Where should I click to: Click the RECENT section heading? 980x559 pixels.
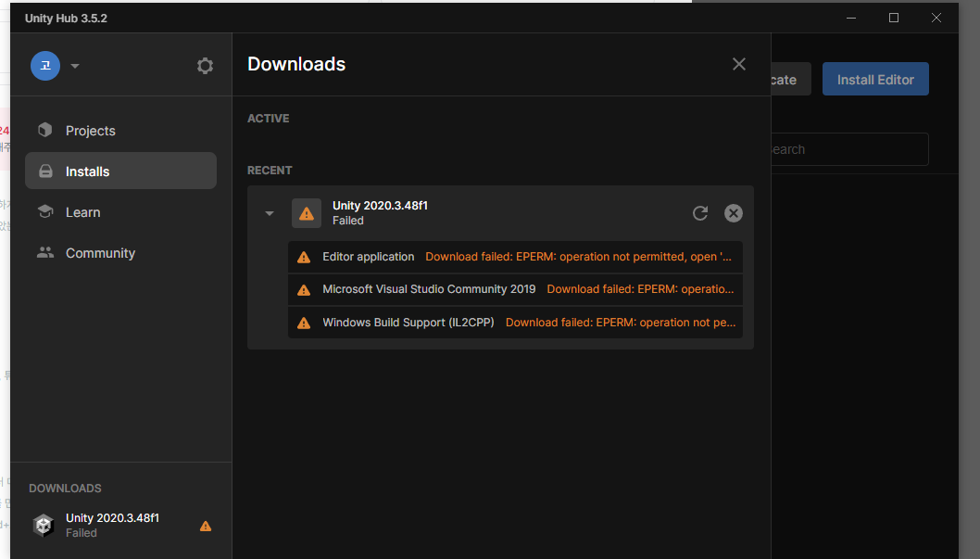point(270,170)
